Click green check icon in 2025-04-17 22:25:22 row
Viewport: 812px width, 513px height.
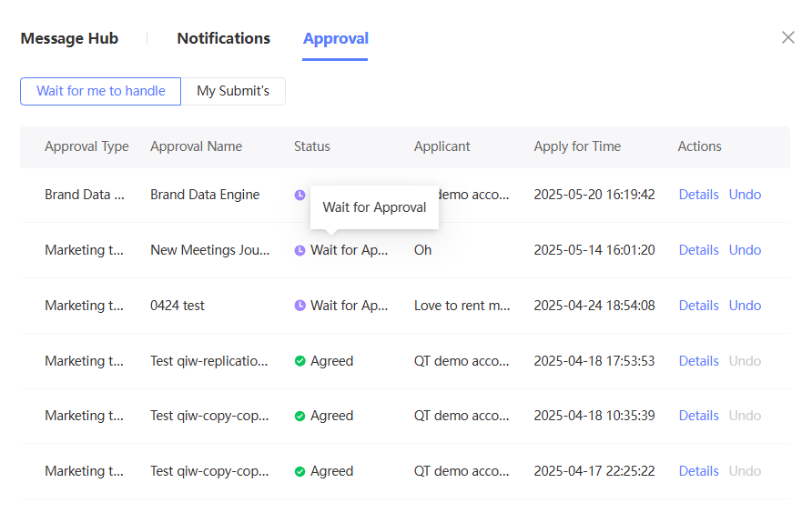299,471
